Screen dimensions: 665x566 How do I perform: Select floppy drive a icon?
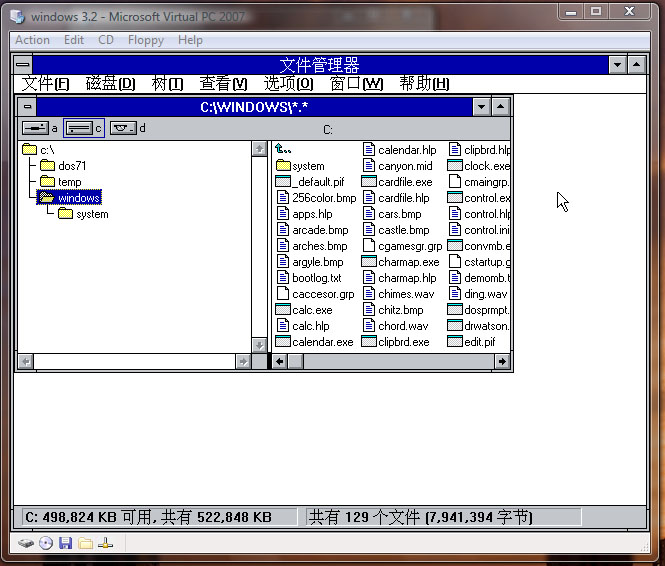[x=35, y=128]
